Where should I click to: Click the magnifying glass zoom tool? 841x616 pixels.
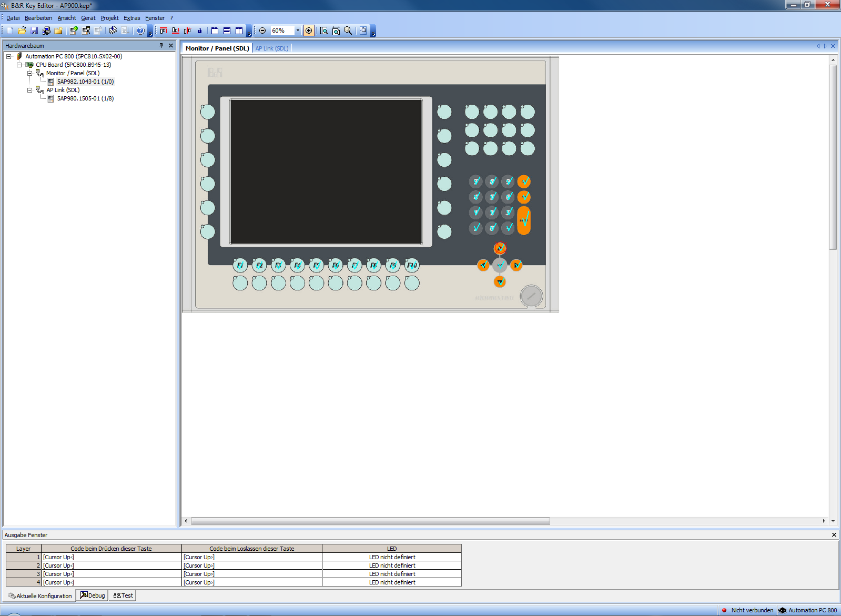(348, 31)
